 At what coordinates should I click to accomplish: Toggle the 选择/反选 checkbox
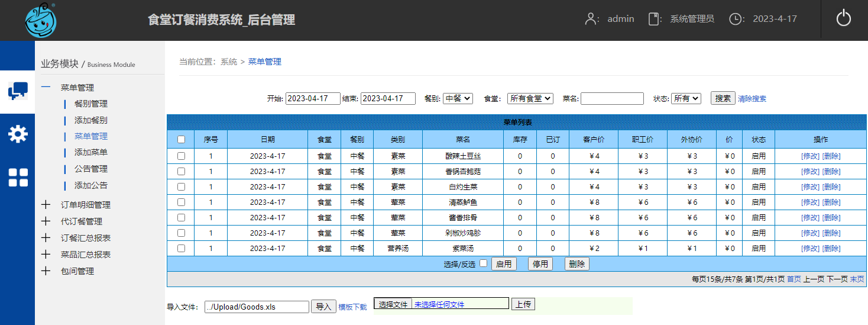tap(483, 263)
